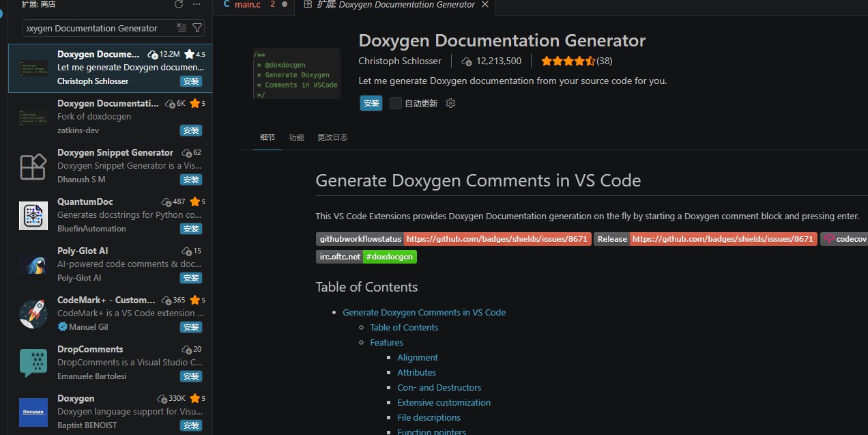Click publisher name Christoph Schlosser in header
The image size is (868, 435).
coord(400,61)
